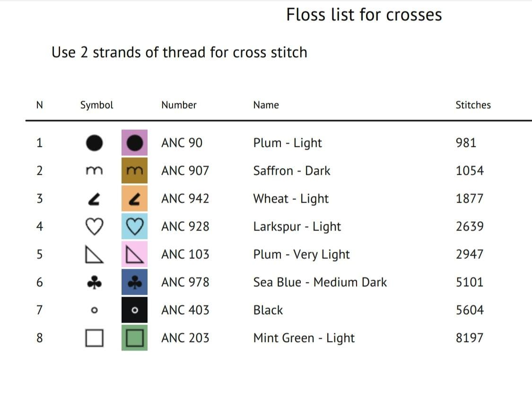532x402 pixels.
Task: Click the black swatch with ring
Action: 134,310
